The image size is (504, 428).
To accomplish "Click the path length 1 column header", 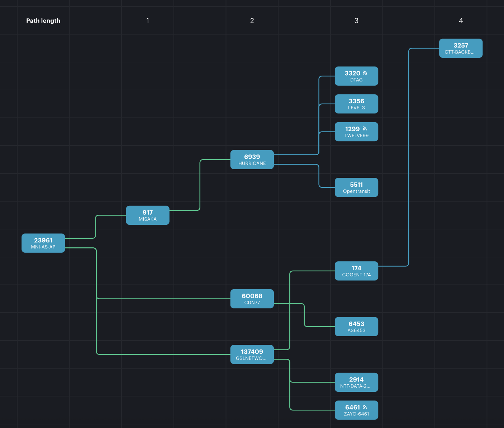I will (x=147, y=21).
